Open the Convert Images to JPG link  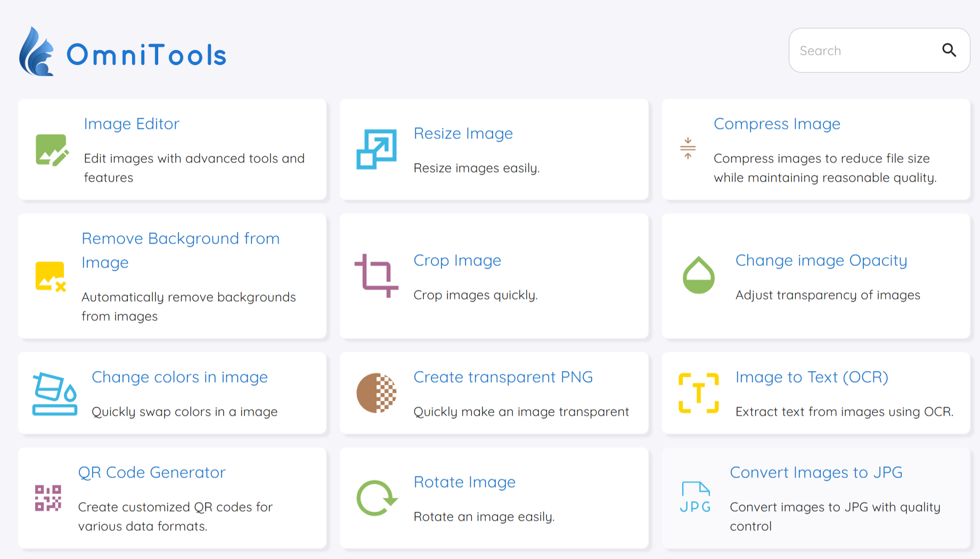tap(815, 472)
